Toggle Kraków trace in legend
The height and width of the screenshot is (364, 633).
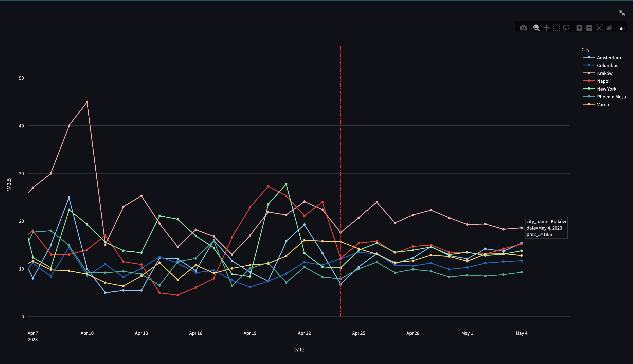pyautogui.click(x=598, y=73)
